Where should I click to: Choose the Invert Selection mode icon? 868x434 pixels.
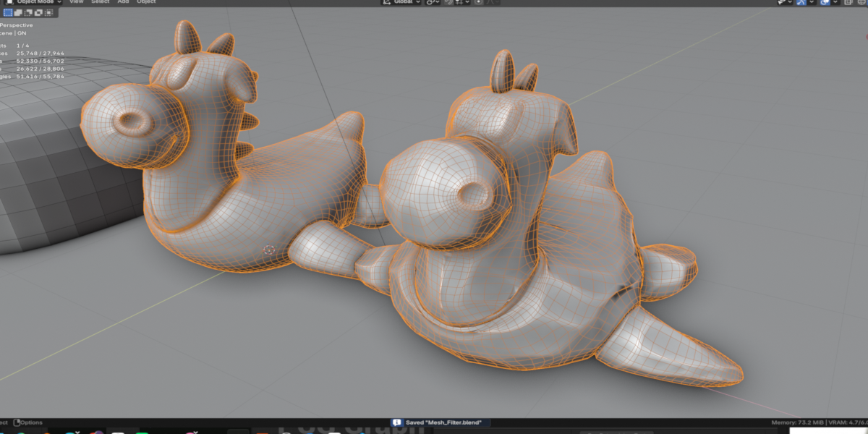click(38, 12)
